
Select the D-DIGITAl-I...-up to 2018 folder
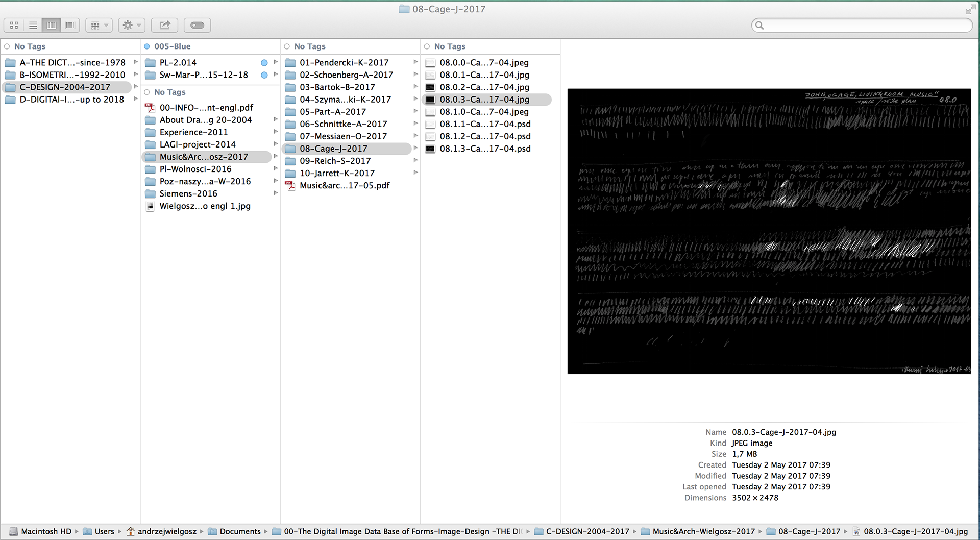(66, 99)
